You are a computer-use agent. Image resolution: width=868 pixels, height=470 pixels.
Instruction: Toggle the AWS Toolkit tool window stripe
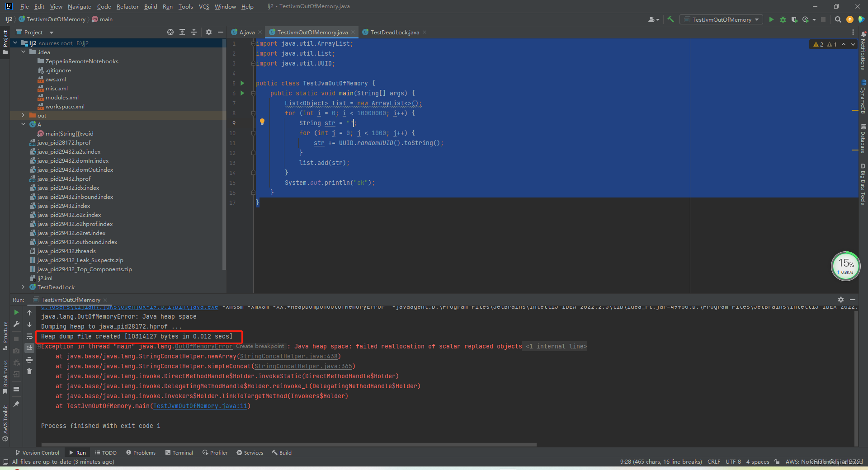pos(5,423)
